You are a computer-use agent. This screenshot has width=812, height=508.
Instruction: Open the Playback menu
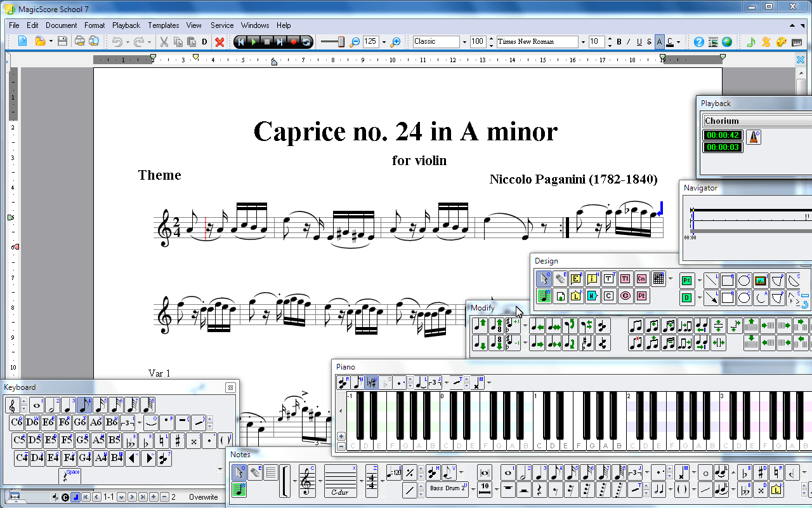pos(126,25)
